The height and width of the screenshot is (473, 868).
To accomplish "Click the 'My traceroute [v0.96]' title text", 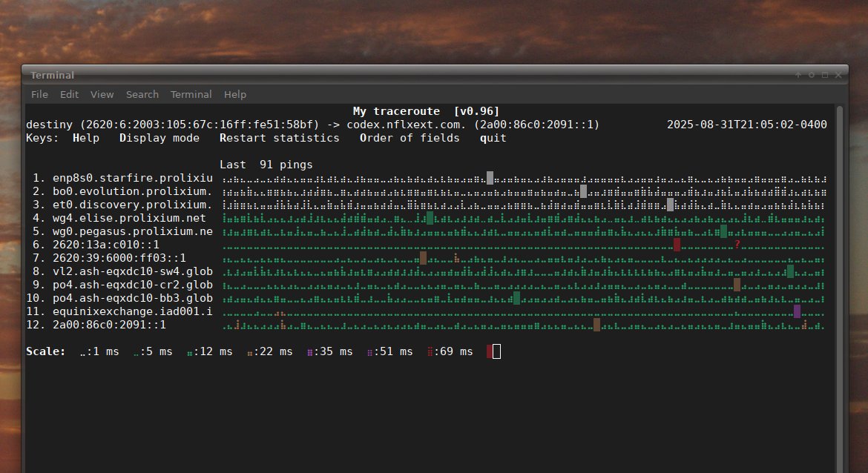I will tap(427, 111).
